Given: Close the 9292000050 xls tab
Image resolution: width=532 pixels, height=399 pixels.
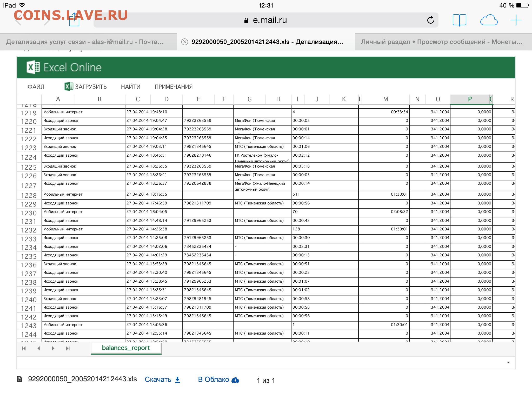Looking at the screenshot, I should tap(184, 42).
